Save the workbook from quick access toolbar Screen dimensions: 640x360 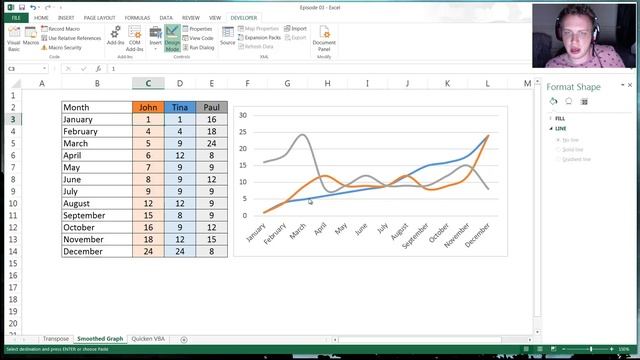pos(22,7)
